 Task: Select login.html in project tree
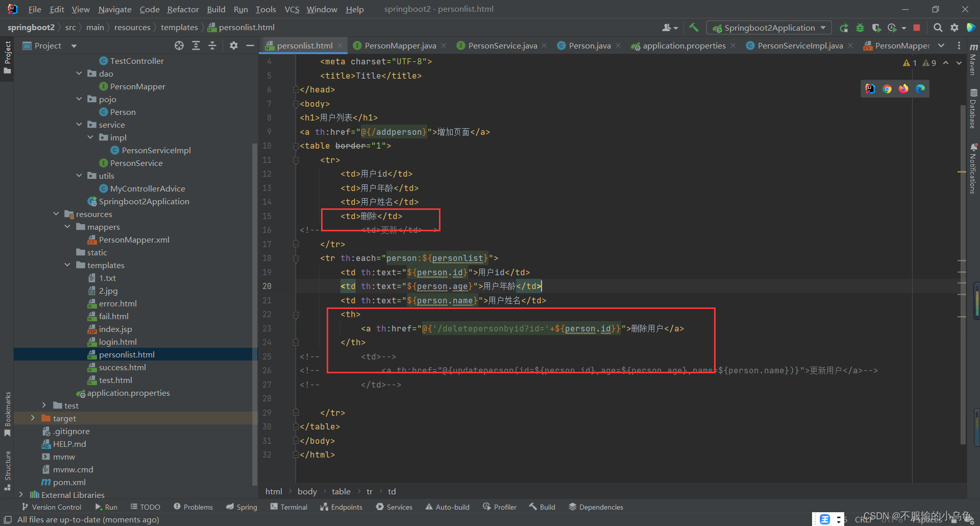(117, 342)
